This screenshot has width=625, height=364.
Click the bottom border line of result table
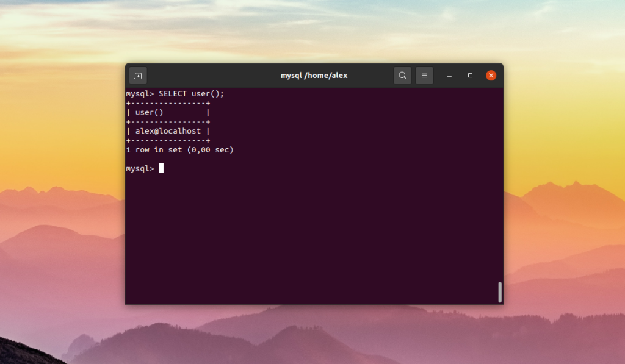click(168, 141)
